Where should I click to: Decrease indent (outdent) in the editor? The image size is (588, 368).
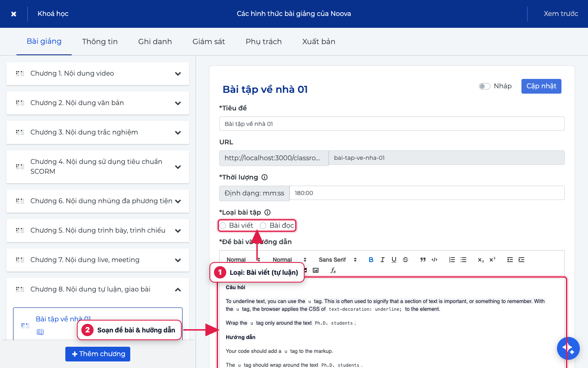[510, 260]
